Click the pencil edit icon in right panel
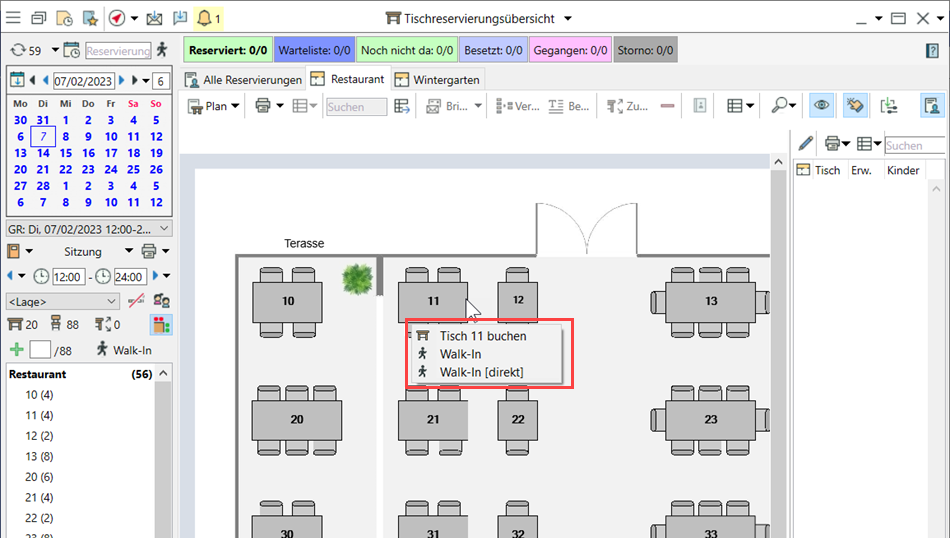This screenshot has height=538, width=950. click(x=805, y=144)
